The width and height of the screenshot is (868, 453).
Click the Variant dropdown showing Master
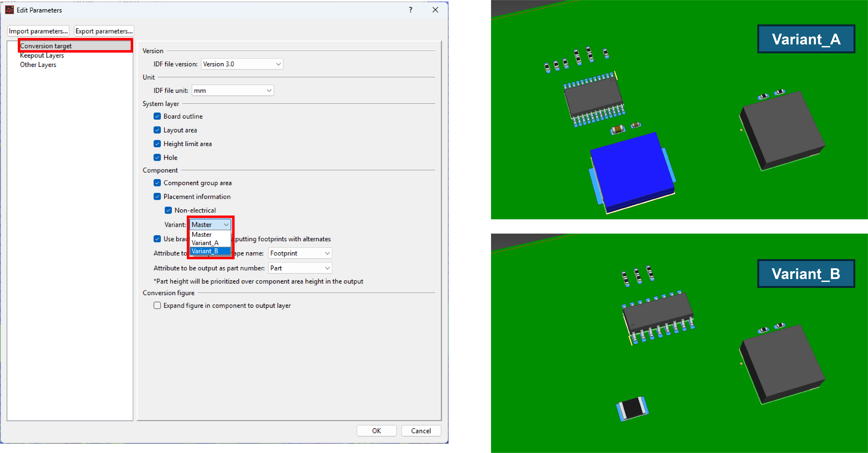210,224
